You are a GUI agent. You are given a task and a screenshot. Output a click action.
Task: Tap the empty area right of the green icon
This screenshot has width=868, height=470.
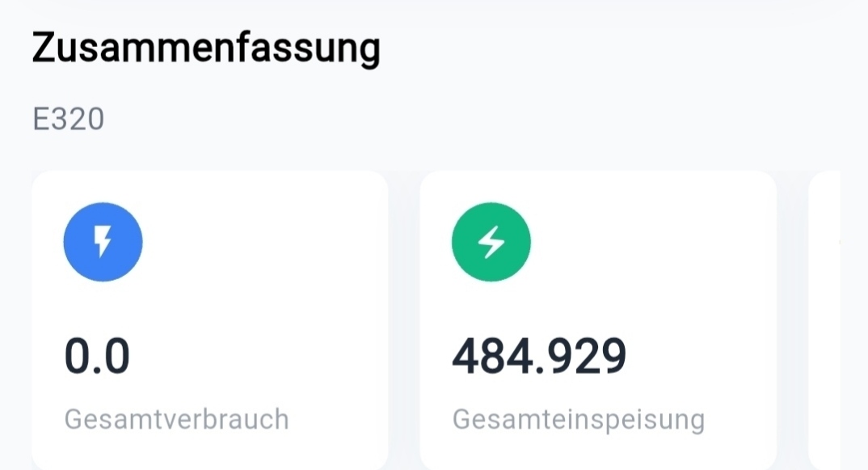click(655, 241)
